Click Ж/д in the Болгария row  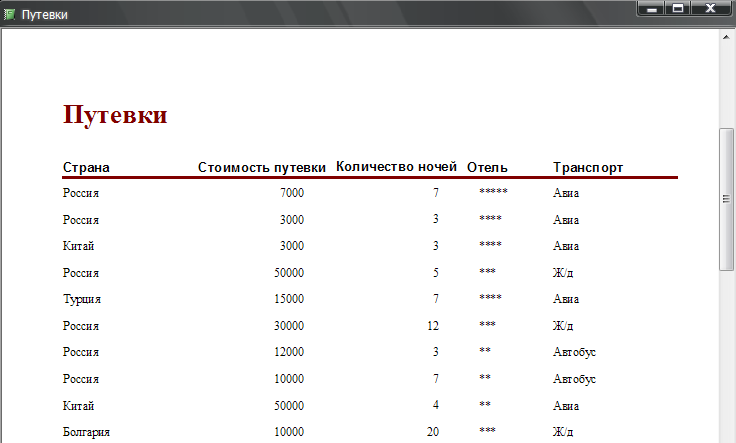(x=563, y=432)
